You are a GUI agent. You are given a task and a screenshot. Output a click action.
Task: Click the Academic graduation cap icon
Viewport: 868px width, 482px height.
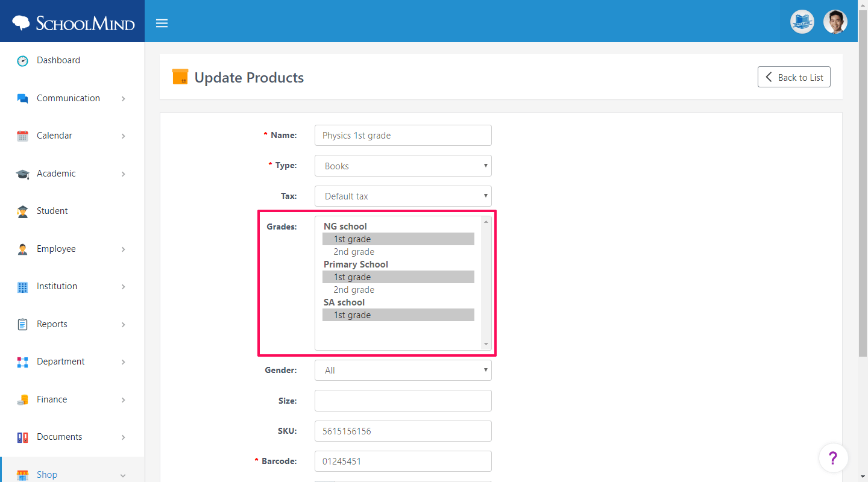(22, 174)
